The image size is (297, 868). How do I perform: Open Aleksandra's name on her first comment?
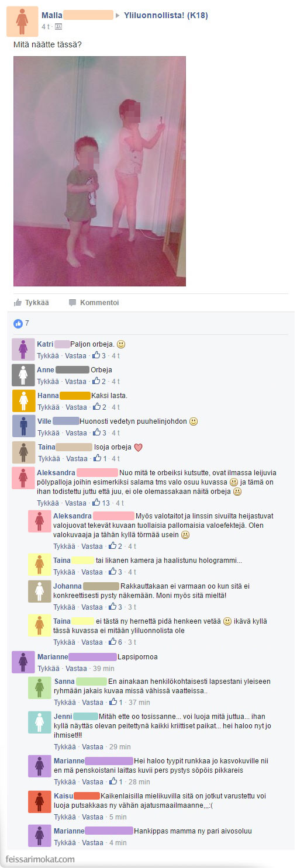coord(56,472)
